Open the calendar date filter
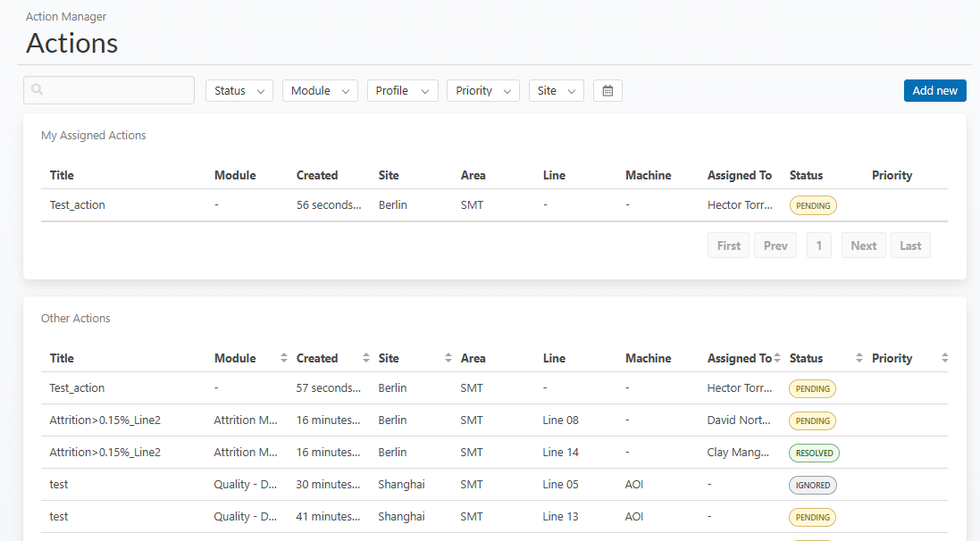The height and width of the screenshot is (541, 980). click(x=607, y=91)
